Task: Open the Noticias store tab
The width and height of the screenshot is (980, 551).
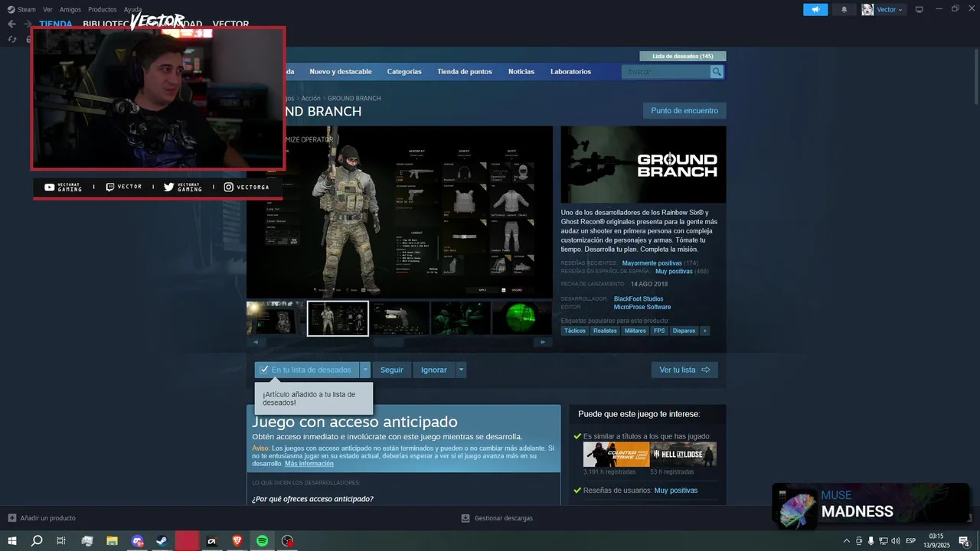Action: point(521,72)
